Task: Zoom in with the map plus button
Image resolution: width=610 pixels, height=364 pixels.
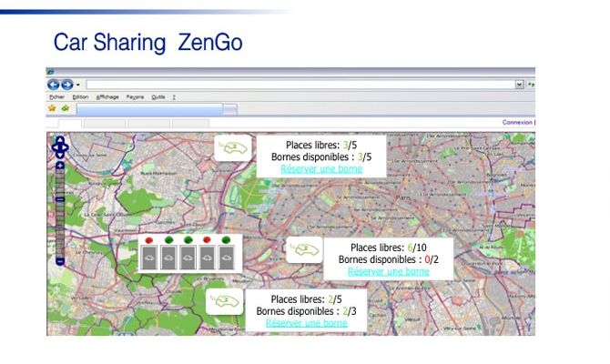Action: coord(60,166)
